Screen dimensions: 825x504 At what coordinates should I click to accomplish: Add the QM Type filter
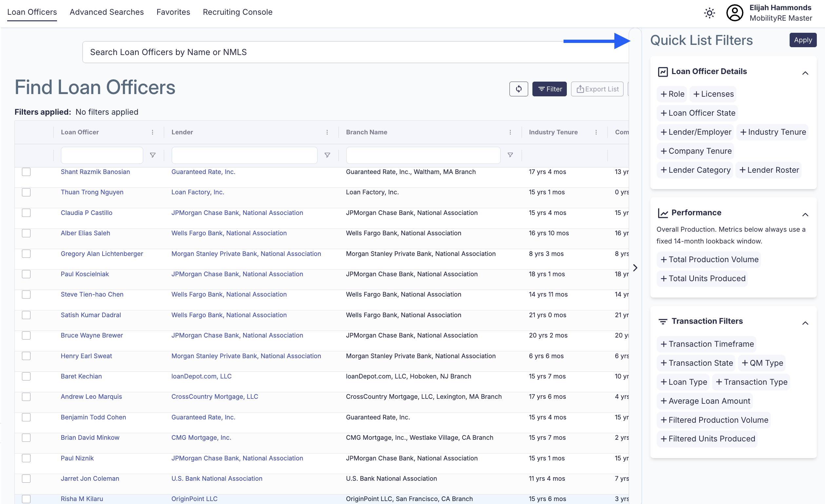(x=762, y=363)
